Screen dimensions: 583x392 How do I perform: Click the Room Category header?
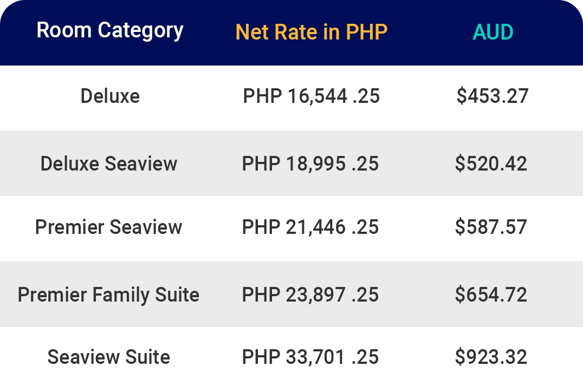tap(110, 31)
